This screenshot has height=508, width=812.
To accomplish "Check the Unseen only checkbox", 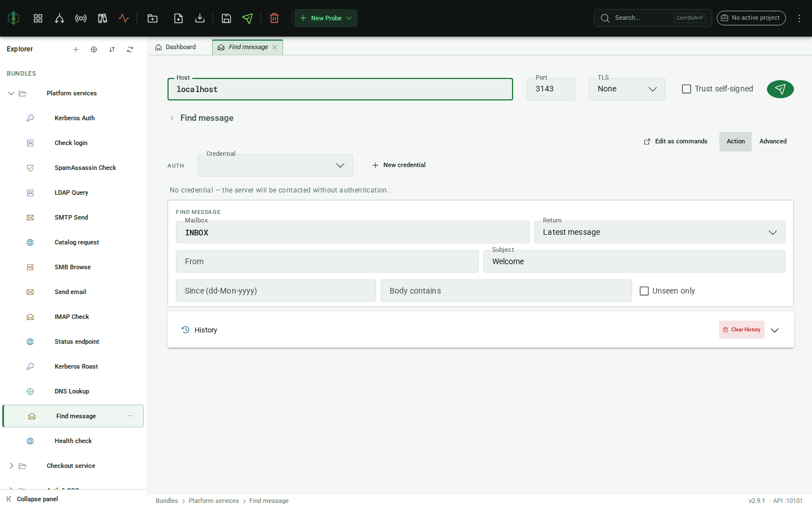I will (644, 291).
